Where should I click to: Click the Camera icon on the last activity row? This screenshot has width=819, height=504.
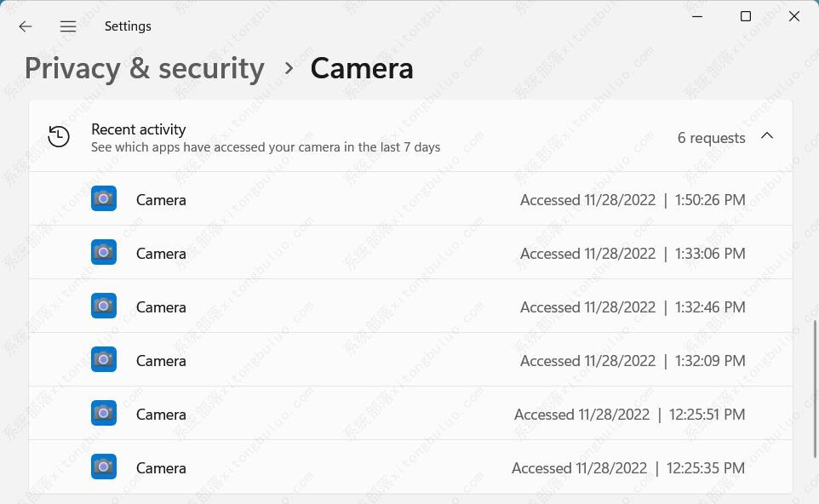tap(103, 467)
